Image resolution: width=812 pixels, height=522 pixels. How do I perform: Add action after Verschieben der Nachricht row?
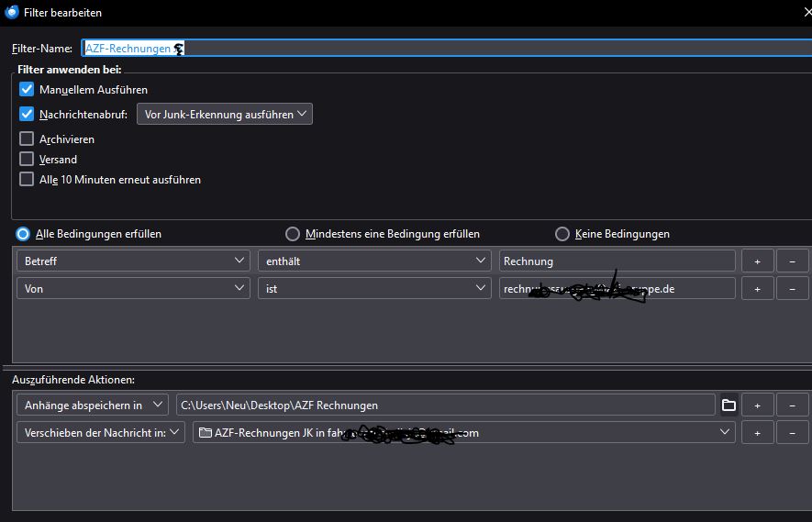pos(757,432)
